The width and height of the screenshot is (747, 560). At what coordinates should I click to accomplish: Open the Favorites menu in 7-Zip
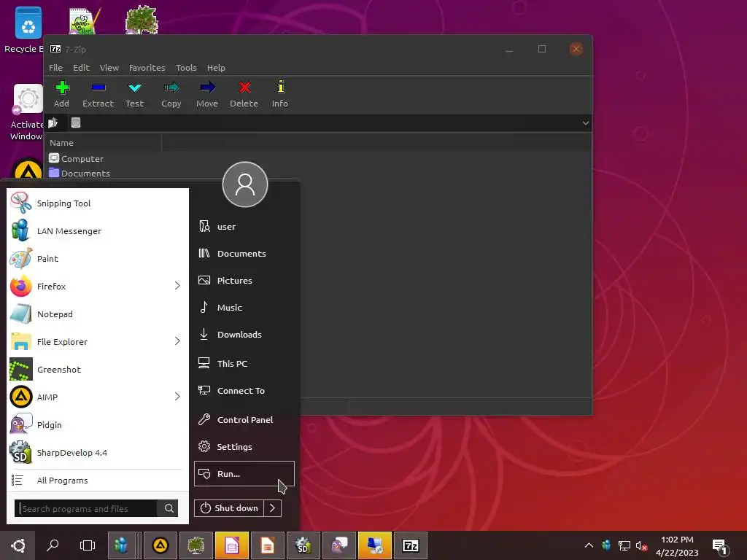pyautogui.click(x=147, y=68)
